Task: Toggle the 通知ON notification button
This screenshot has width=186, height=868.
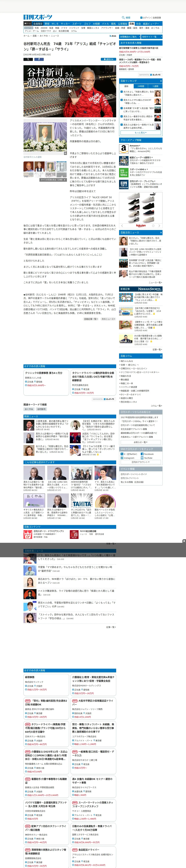Action: (108, 59)
